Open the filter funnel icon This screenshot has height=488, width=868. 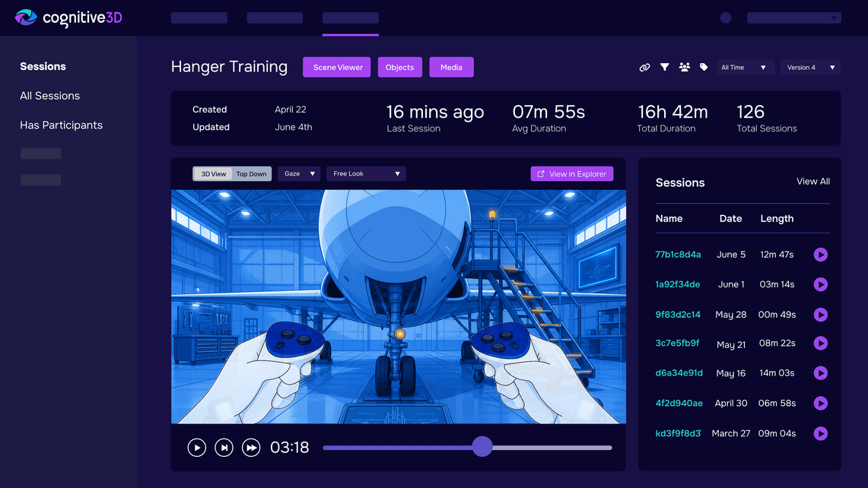coord(664,67)
